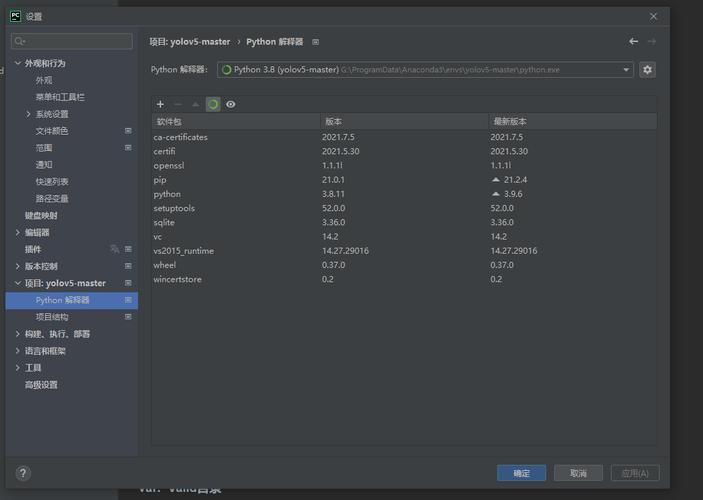The image size is (703, 500).
Task: Focus the settings search field
Action: click(x=72, y=41)
